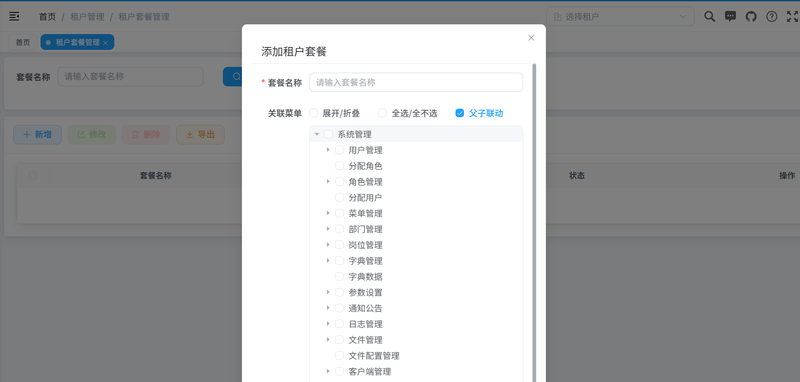Expand the 客户端管理 node arrow

(x=328, y=371)
